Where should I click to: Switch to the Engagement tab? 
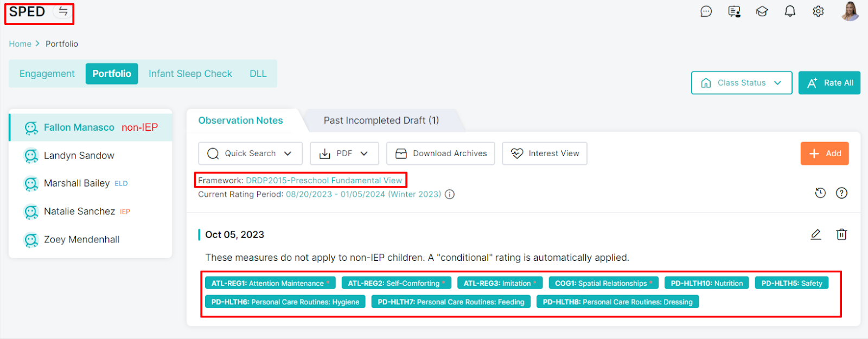tap(47, 74)
